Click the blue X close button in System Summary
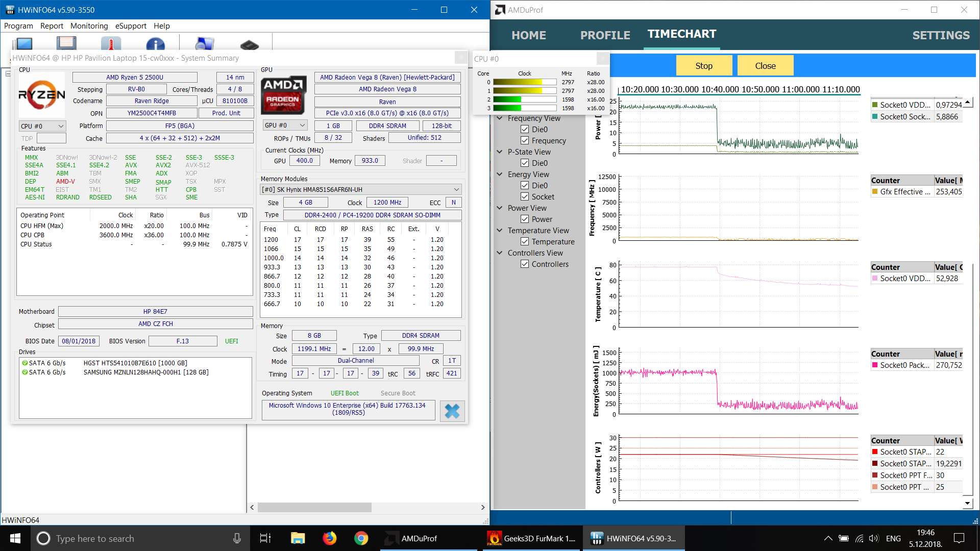 coord(452,411)
